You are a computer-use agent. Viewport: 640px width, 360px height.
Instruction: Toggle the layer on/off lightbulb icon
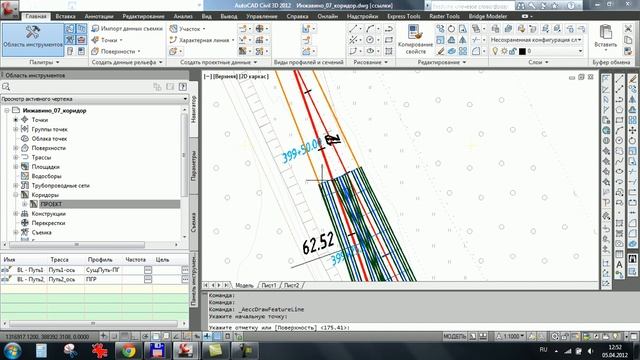click(495, 51)
